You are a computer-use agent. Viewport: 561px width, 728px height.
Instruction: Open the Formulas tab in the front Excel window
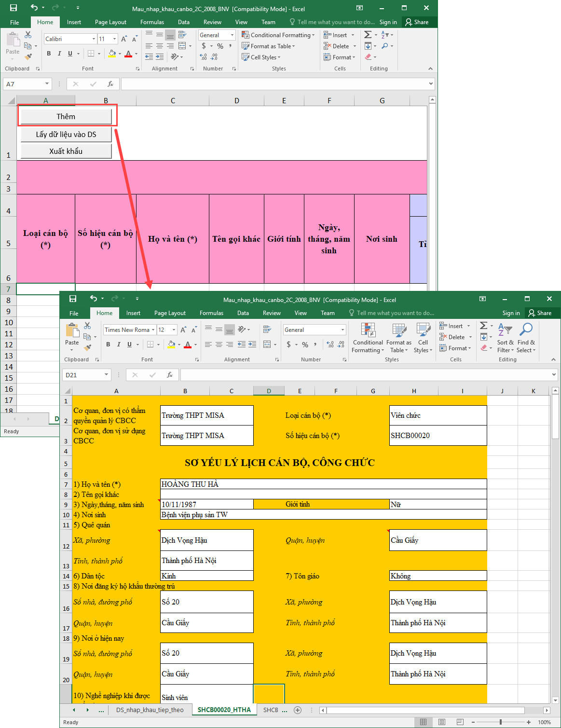[x=211, y=313]
